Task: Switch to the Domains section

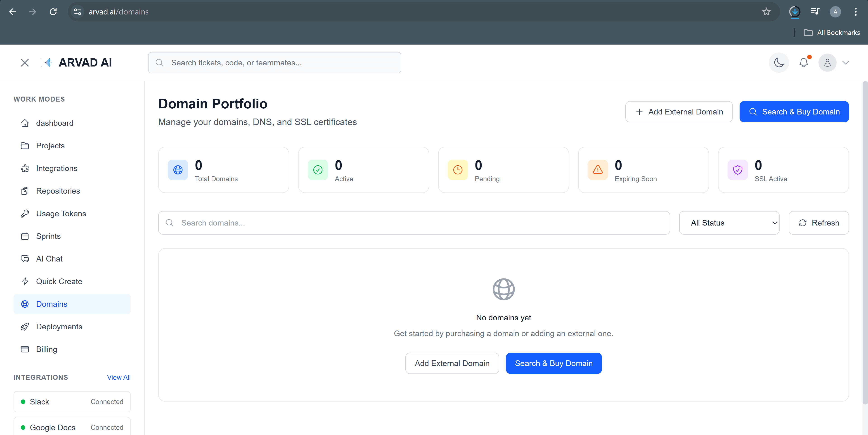Action: pos(51,304)
